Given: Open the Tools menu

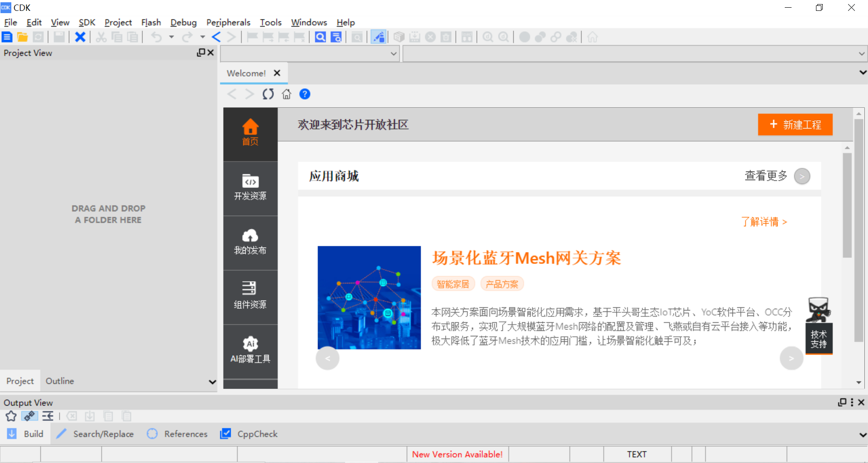Looking at the screenshot, I should (x=270, y=22).
